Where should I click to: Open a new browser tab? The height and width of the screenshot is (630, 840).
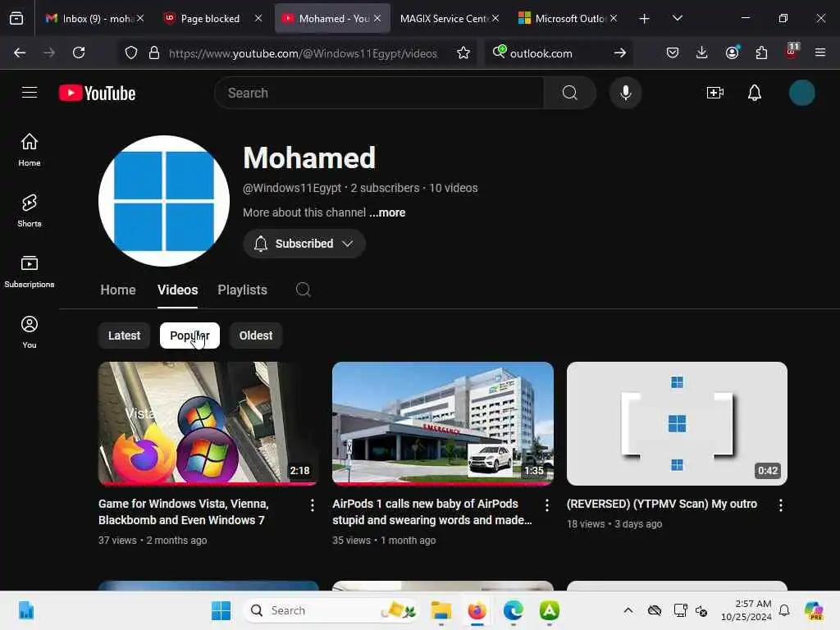[x=644, y=18]
